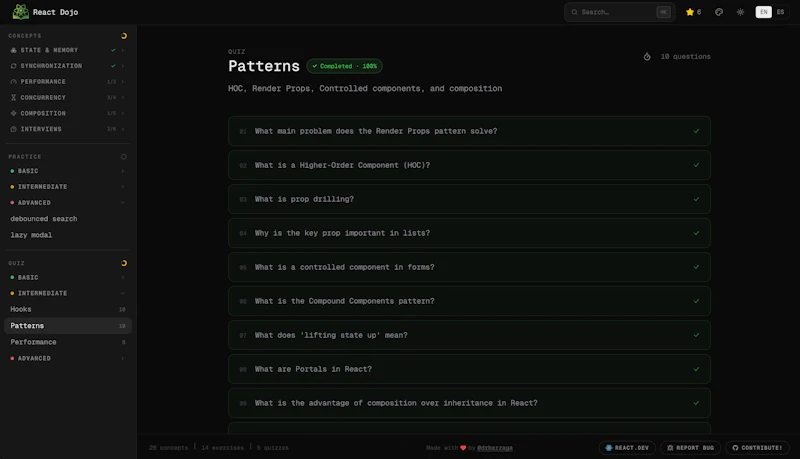800x459 pixels.
Task: Click the Concepts progress ring icon
Action: (x=123, y=36)
